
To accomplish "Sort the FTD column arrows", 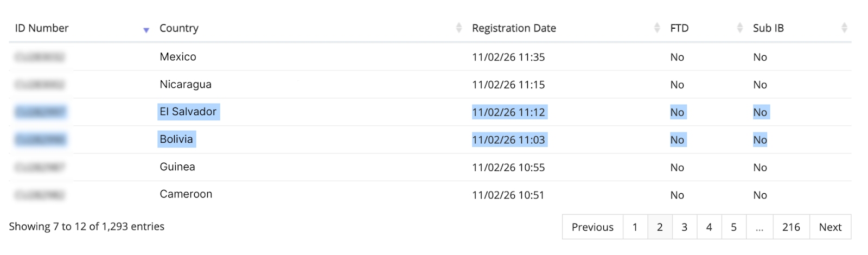I will click(x=740, y=28).
